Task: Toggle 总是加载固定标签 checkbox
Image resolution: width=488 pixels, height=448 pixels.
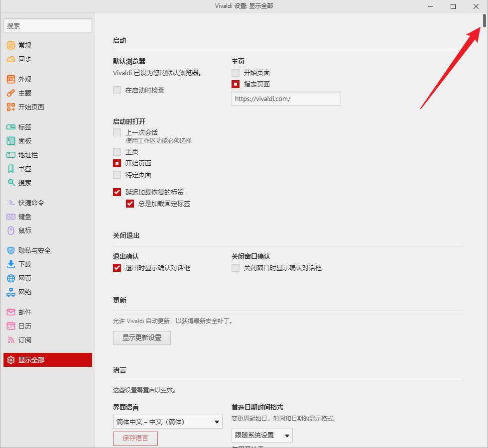Action: coord(130,204)
